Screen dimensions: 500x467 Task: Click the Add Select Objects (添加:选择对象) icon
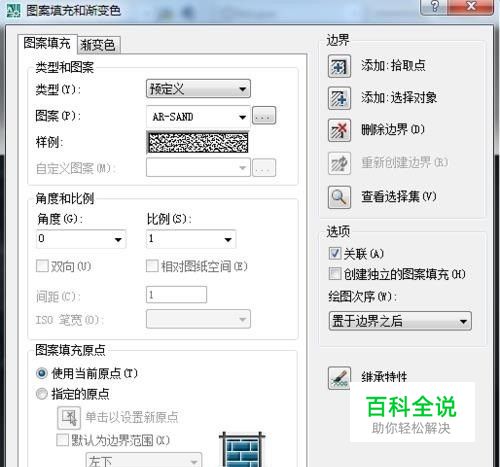[x=339, y=98]
